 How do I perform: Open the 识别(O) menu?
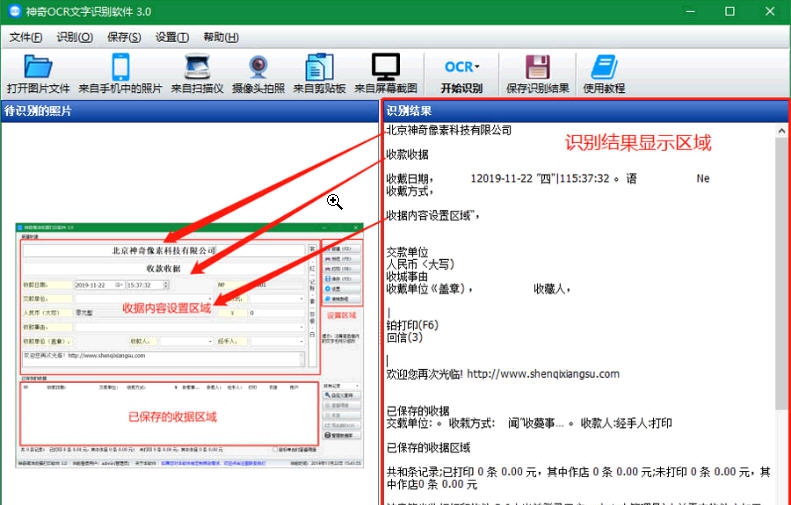(x=75, y=37)
